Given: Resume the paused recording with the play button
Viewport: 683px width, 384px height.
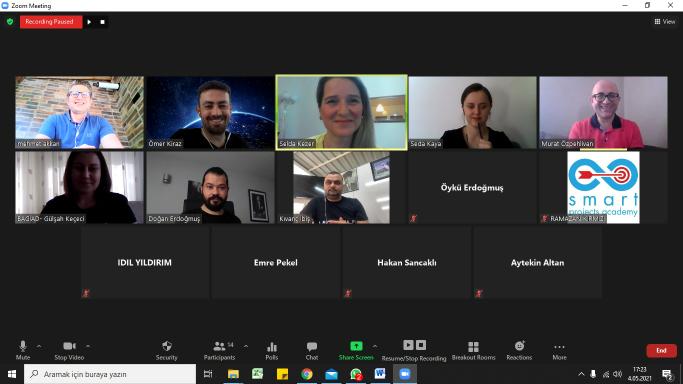Looking at the screenshot, I should pos(89,22).
